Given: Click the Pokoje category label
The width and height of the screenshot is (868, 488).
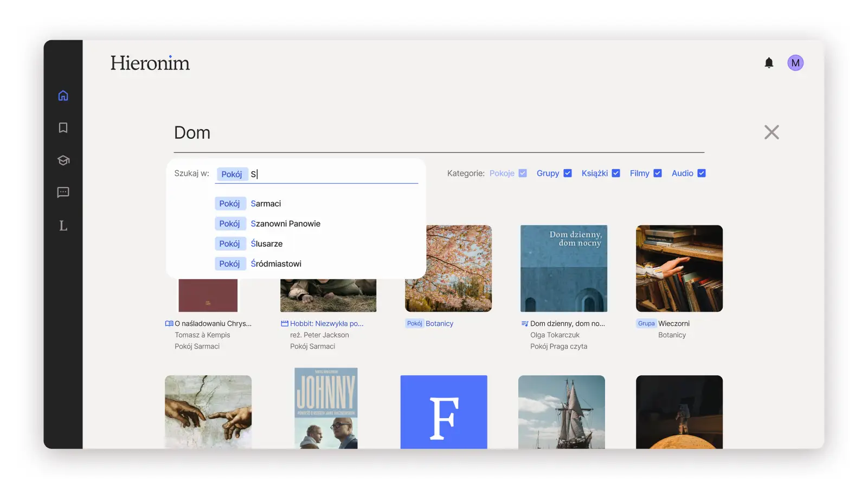Looking at the screenshot, I should click(502, 174).
